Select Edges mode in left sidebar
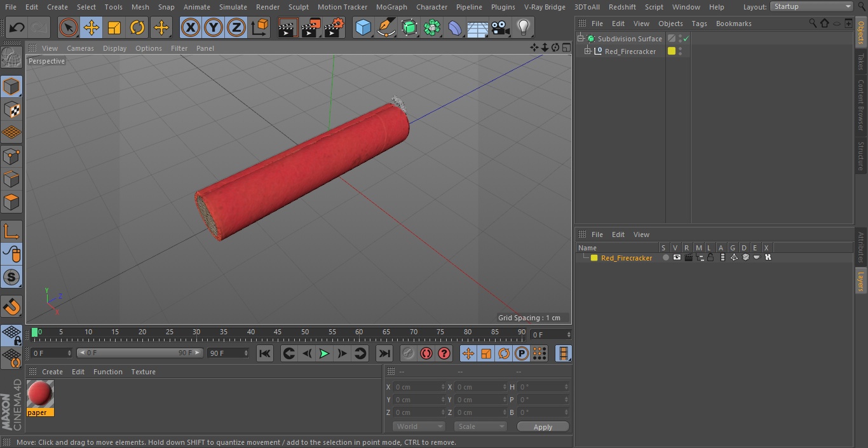 pyautogui.click(x=11, y=179)
